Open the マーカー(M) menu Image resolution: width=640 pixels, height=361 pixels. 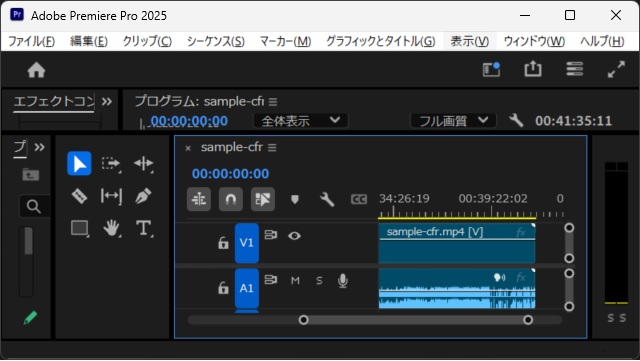tap(285, 41)
